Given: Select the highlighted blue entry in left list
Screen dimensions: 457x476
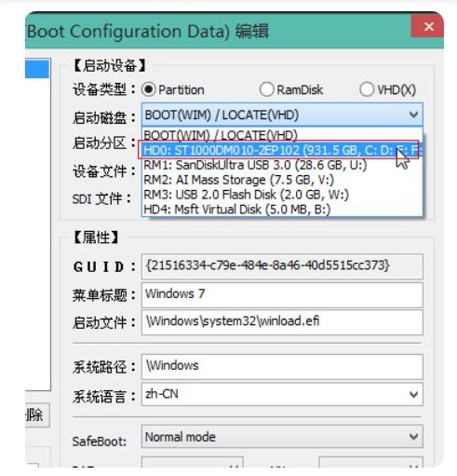Looking at the screenshot, I should 37,69.
